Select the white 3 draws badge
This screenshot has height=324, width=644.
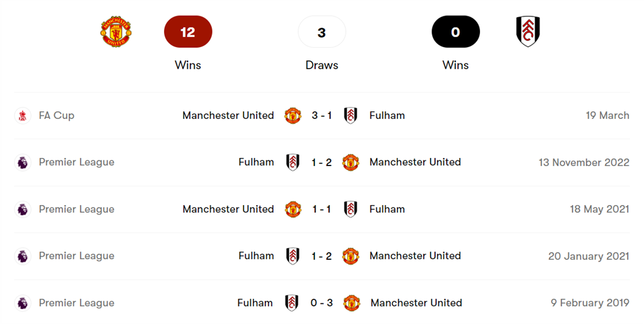pos(322,32)
